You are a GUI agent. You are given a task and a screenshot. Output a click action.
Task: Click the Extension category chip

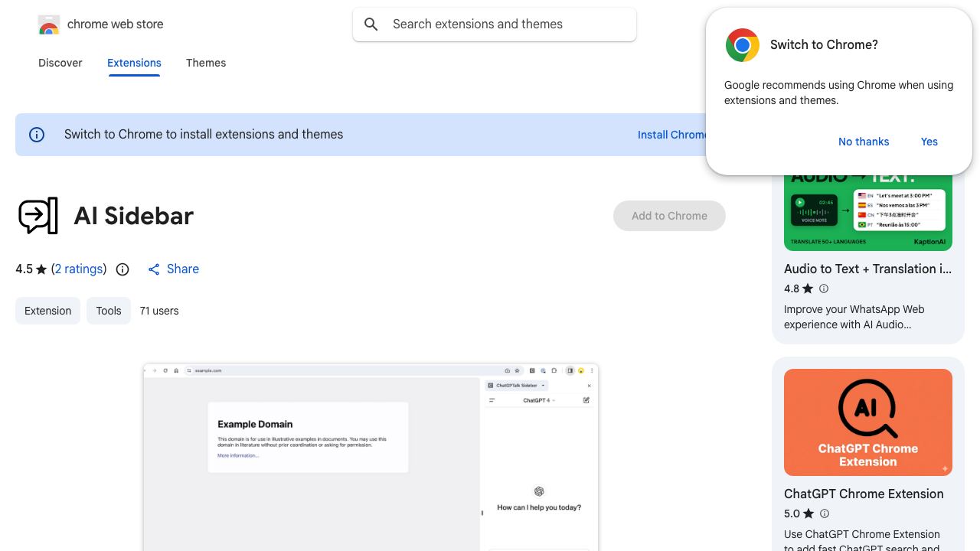[47, 311]
